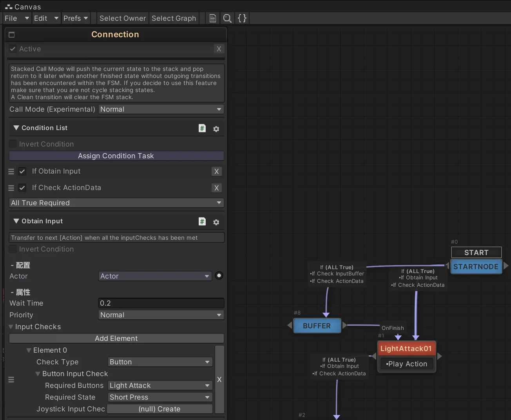511x420 pixels.
Task: Click the curly braces icon in the toolbar
Action: [x=242, y=18]
